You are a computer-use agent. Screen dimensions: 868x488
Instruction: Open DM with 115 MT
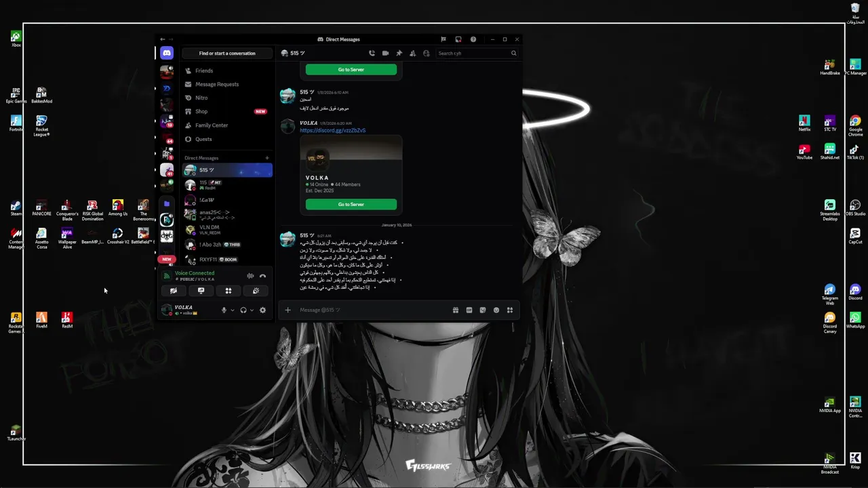tap(227, 185)
